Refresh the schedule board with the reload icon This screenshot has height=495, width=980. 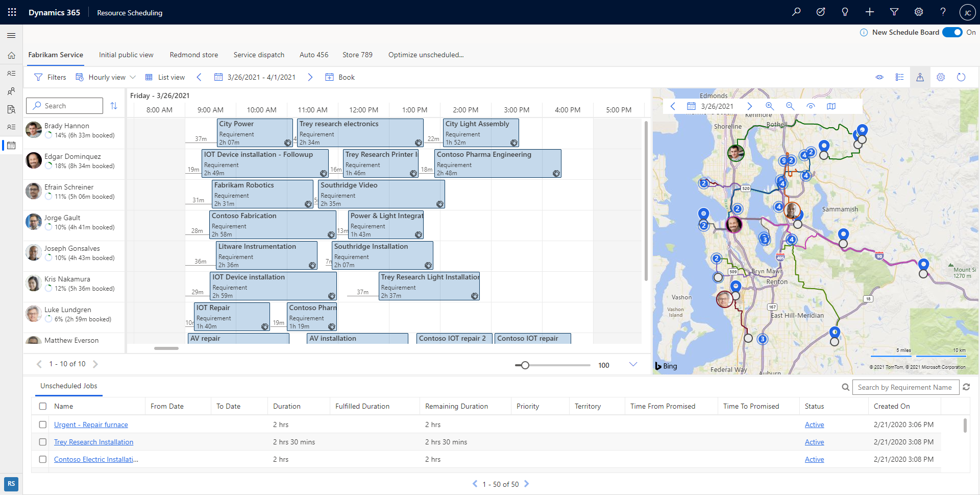961,77
